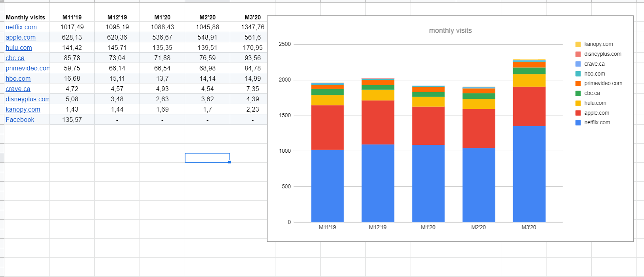Click the M11'19 x-axis label
This screenshot has width=644, height=277.
coord(327,227)
